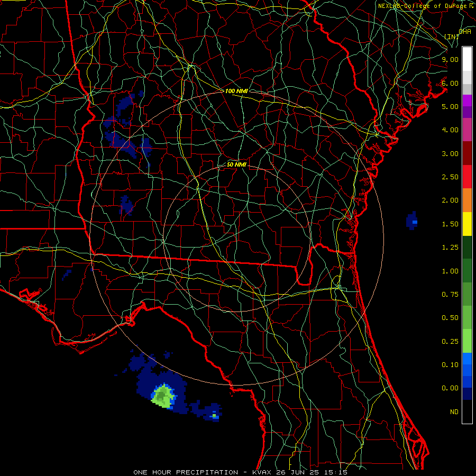The image size is (476, 476).
Task: Click the 4.00 legend value
Action: [x=450, y=130]
